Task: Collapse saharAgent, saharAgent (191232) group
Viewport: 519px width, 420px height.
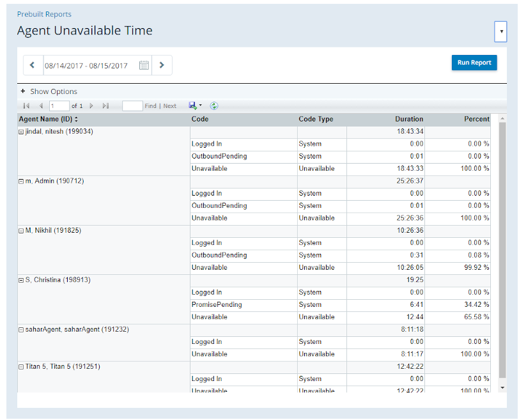Action: click(21, 330)
